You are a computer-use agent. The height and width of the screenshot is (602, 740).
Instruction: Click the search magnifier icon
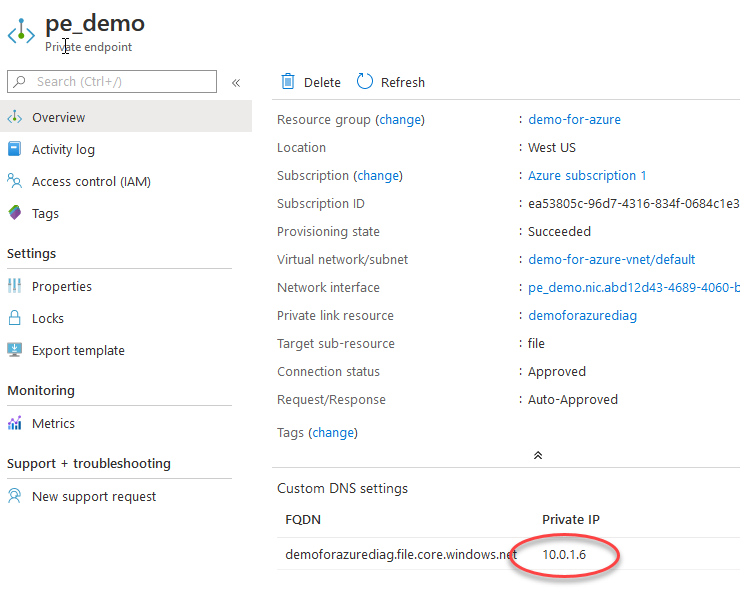19,82
